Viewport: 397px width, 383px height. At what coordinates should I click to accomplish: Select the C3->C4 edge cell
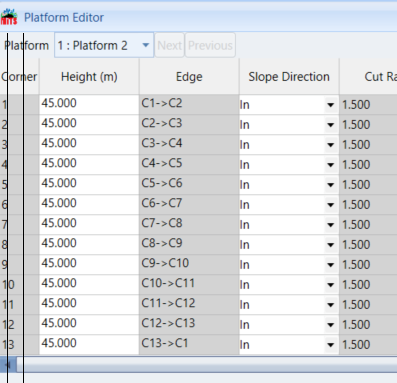pos(189,145)
